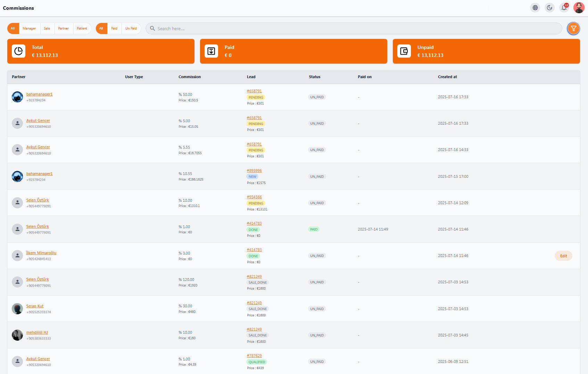Click the Unpaid wallet icon

point(404,51)
